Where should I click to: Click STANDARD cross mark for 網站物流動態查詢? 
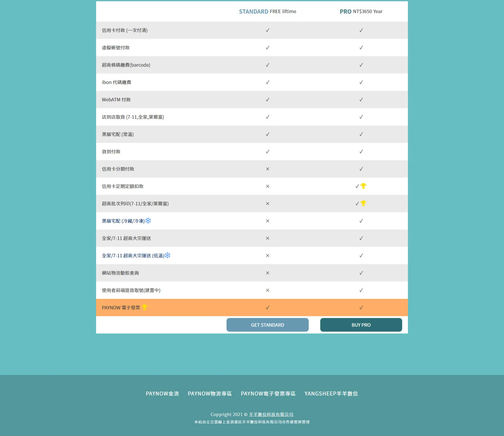(x=267, y=273)
